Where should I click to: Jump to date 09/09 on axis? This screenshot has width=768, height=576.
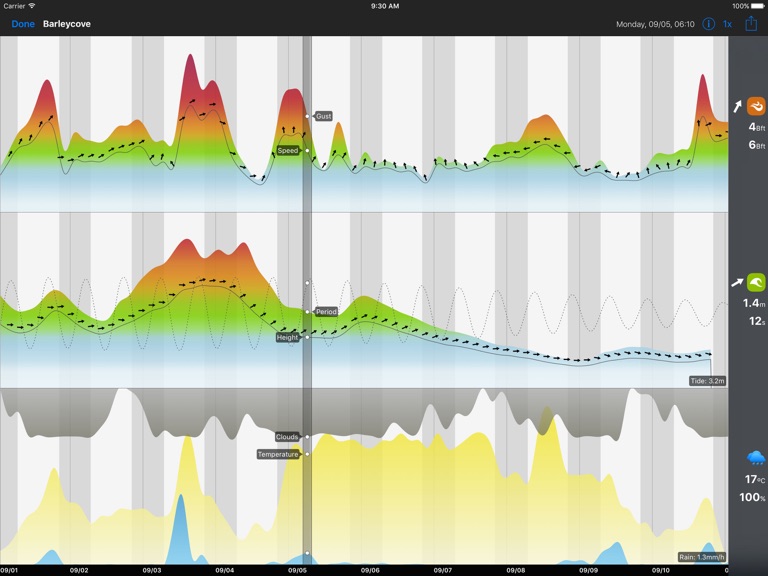[x=588, y=570]
